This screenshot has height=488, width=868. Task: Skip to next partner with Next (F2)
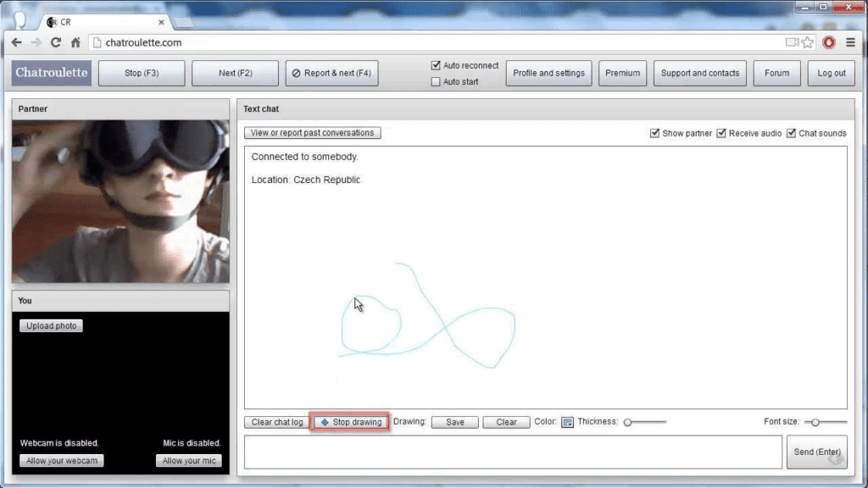(235, 73)
